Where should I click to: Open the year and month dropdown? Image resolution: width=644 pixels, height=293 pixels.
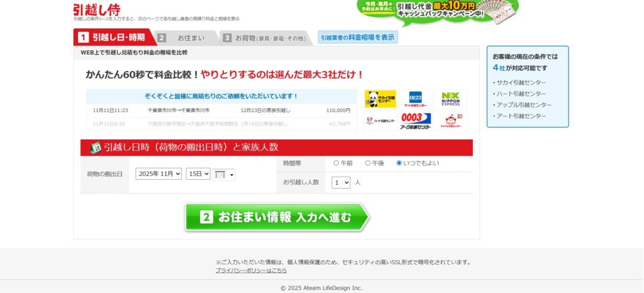(158, 174)
